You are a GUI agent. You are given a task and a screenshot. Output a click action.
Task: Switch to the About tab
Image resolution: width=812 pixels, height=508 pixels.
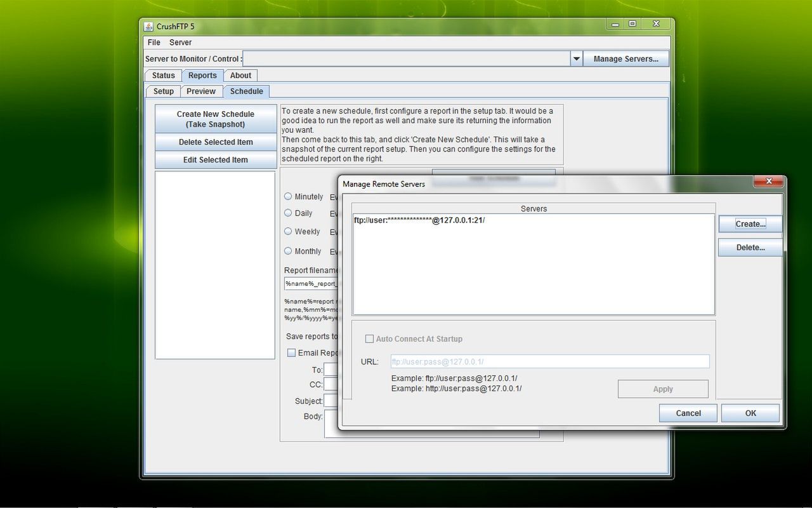(x=240, y=76)
